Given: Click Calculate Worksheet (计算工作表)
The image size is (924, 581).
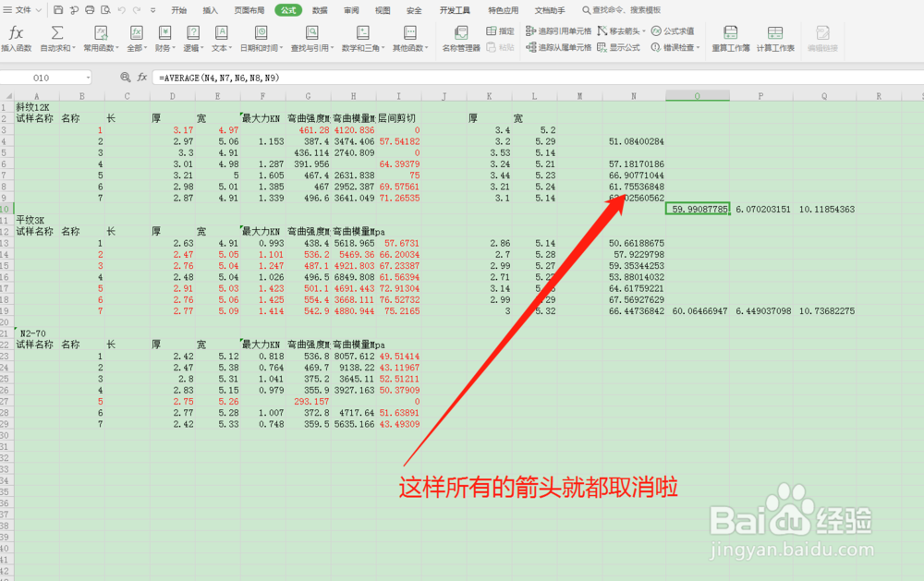Looking at the screenshot, I should [x=776, y=39].
